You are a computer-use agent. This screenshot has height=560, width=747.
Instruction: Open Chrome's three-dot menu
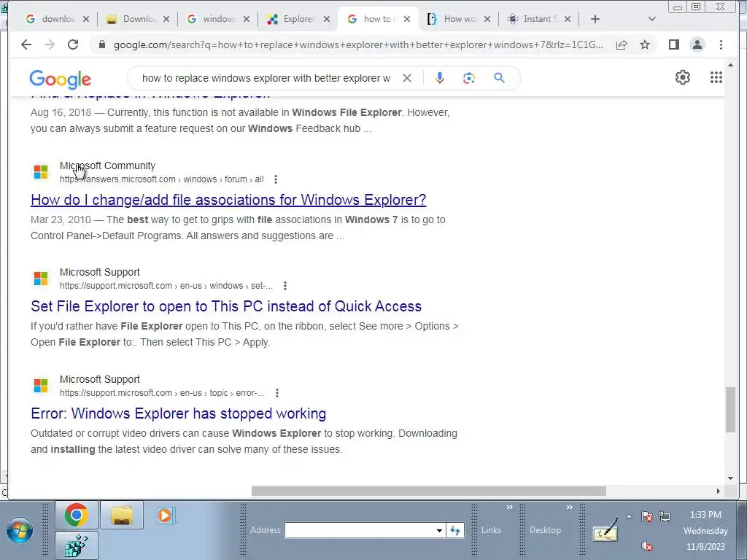pyautogui.click(x=721, y=44)
